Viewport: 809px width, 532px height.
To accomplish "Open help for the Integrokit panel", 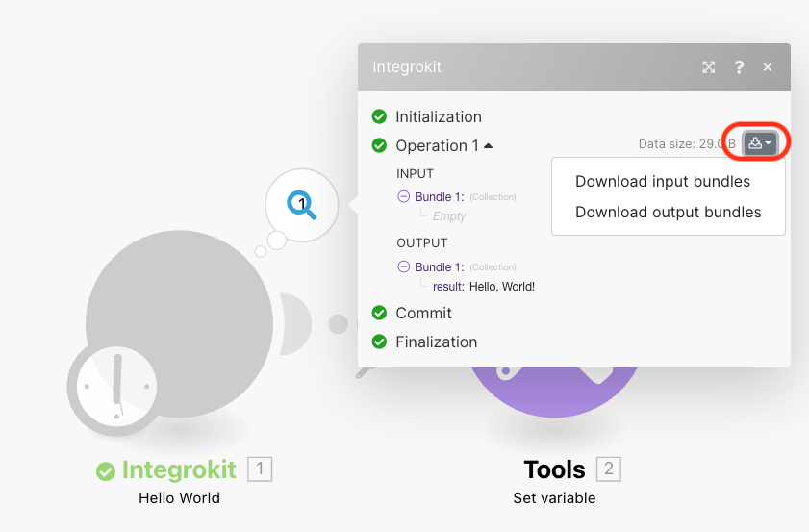I will (739, 67).
